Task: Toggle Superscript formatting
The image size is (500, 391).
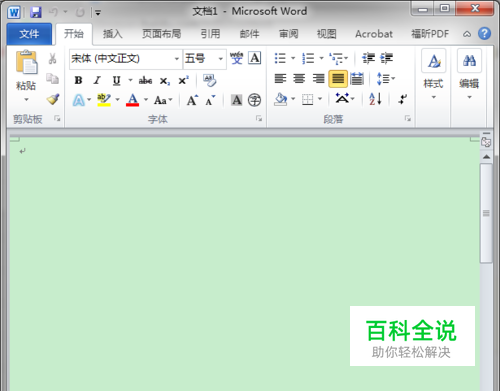Action: click(x=183, y=80)
